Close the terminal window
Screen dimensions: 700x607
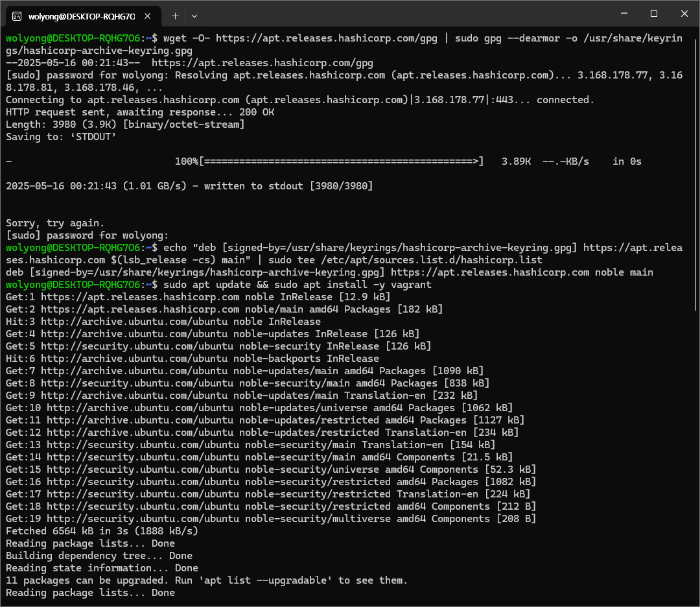tap(684, 14)
